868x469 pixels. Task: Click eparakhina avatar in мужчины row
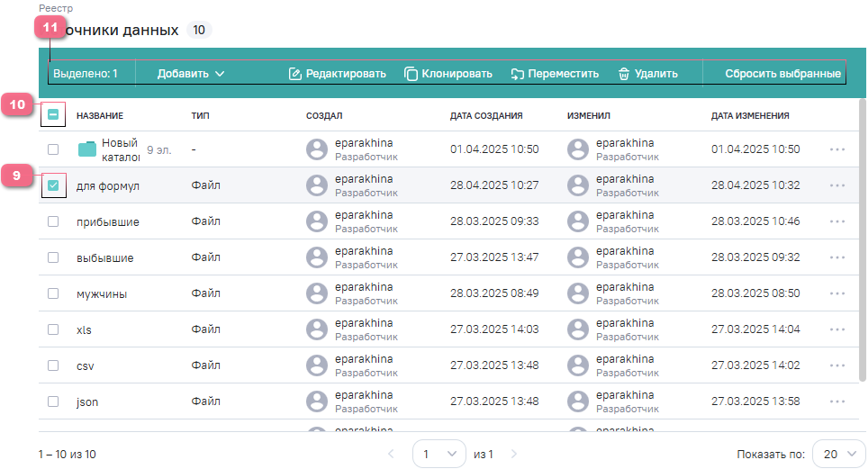coord(316,293)
